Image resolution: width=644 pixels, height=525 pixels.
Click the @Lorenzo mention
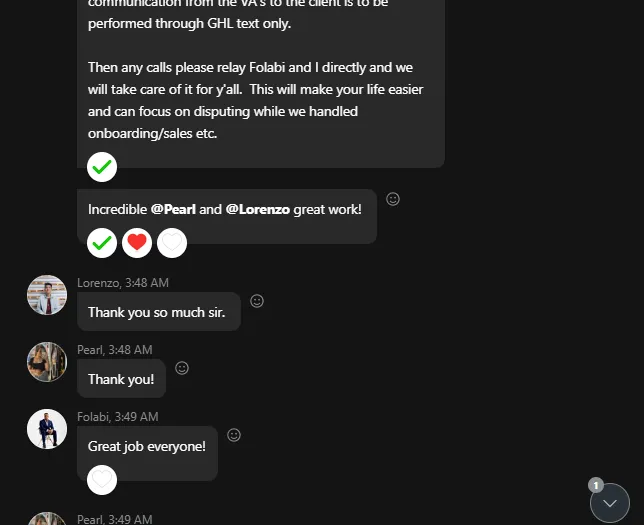(x=257, y=209)
